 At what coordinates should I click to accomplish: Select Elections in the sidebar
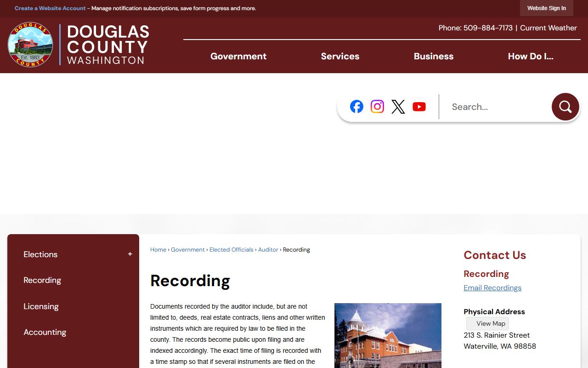click(x=40, y=254)
